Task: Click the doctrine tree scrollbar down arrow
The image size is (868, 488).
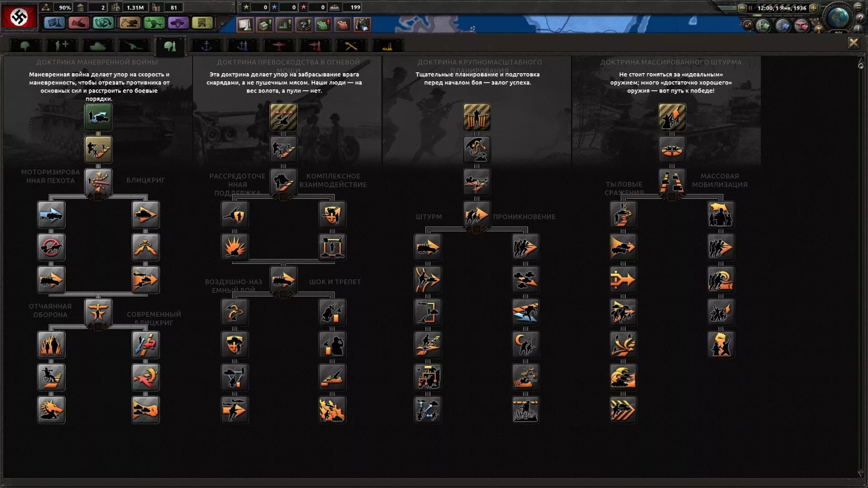Action: 861,474
